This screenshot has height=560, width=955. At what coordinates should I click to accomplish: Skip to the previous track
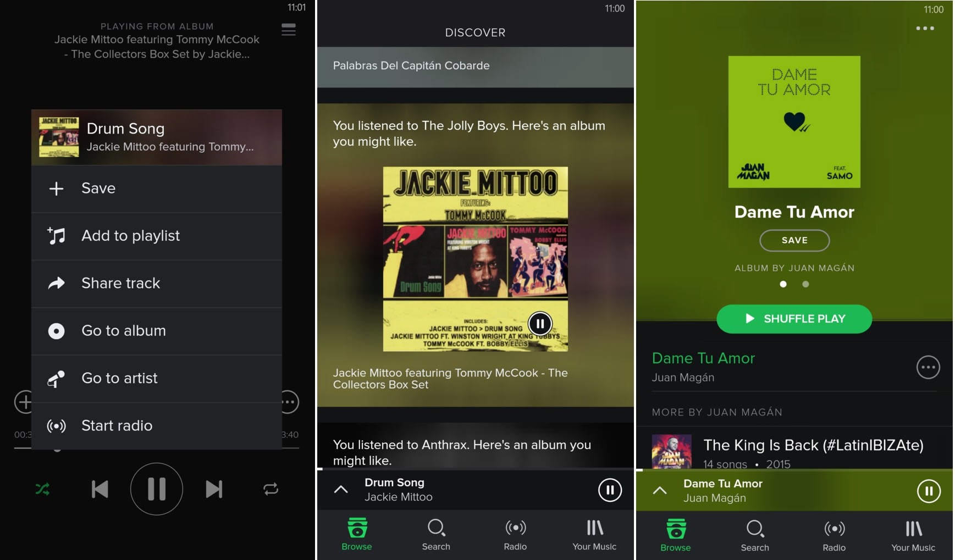(x=100, y=489)
